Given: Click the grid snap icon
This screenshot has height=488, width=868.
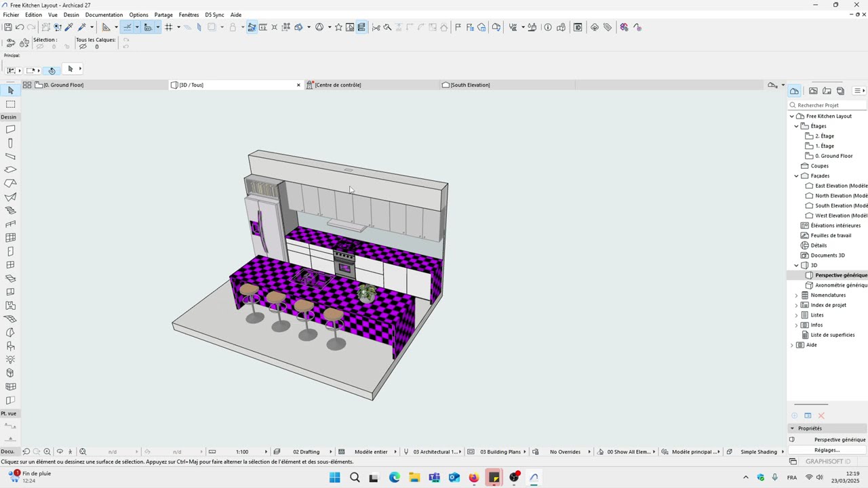Looking at the screenshot, I should 168,27.
